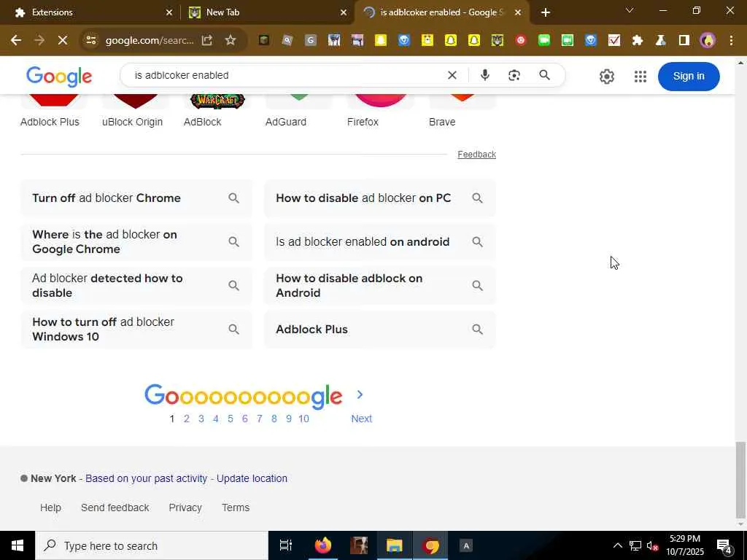Screen dimensions: 747x560
Task: Click the Google search query input field
Action: (x=286, y=75)
